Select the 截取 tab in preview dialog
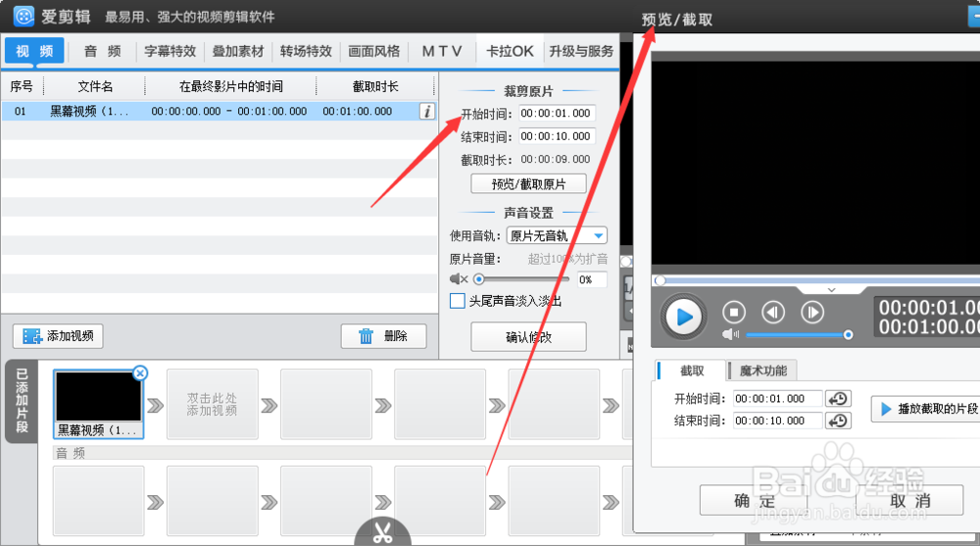This screenshot has height=546, width=980. point(692,371)
